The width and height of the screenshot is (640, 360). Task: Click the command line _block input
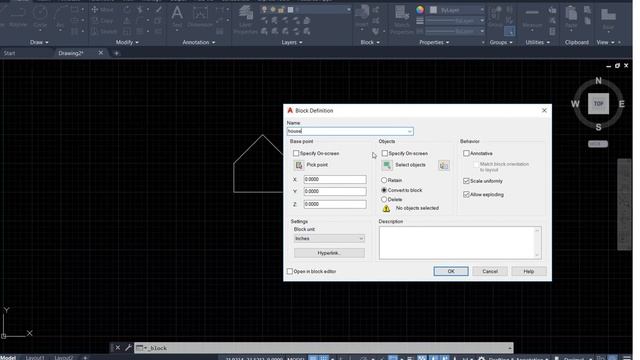pyautogui.click(x=323, y=348)
